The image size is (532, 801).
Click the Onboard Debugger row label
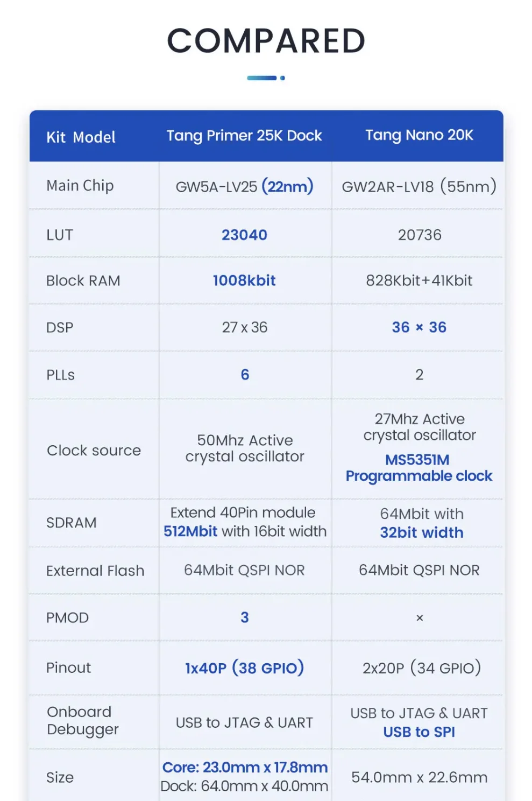tap(82, 721)
